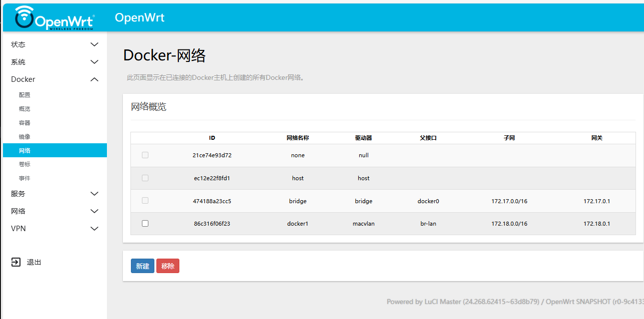The image size is (644, 319).
Task: Go to Docker 配置 page
Action: (24, 95)
